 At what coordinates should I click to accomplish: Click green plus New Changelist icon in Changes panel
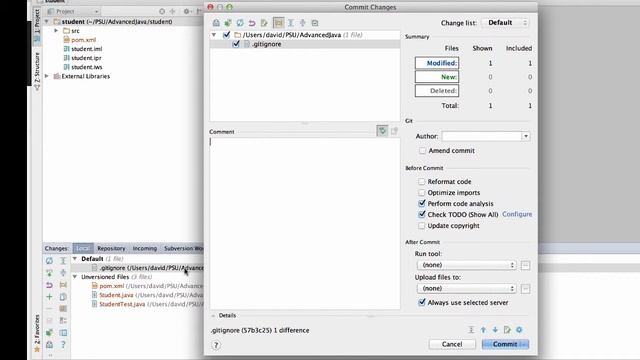click(49, 297)
